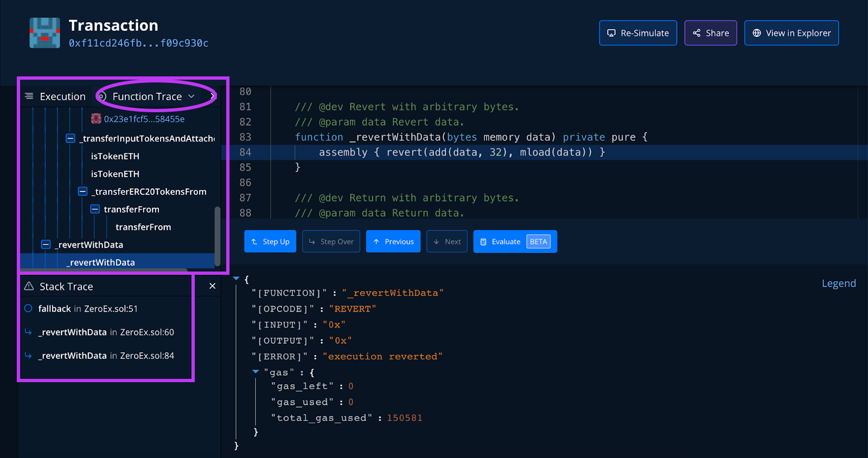Click the "[OUTPUT]" : "0x" JSON entry
The width and height of the screenshot is (868, 458).
pos(302,340)
